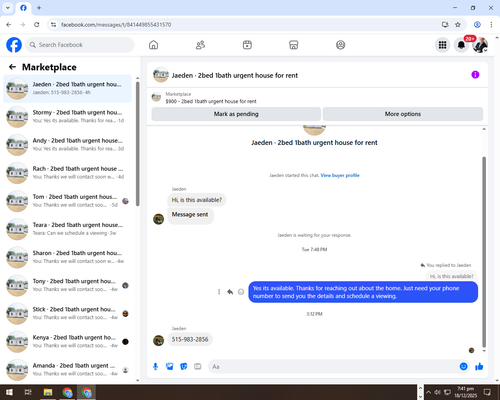Click the More options button
The width and height of the screenshot is (500, 400).
tap(403, 114)
